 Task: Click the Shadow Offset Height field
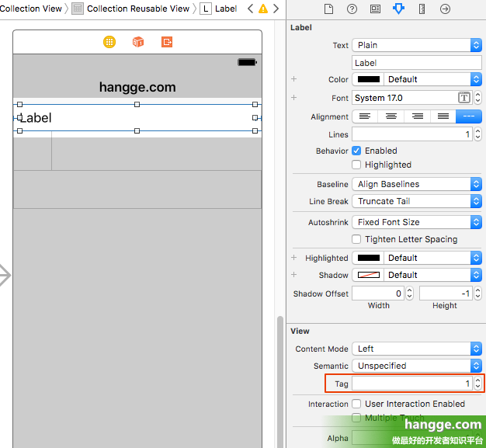[446, 293]
